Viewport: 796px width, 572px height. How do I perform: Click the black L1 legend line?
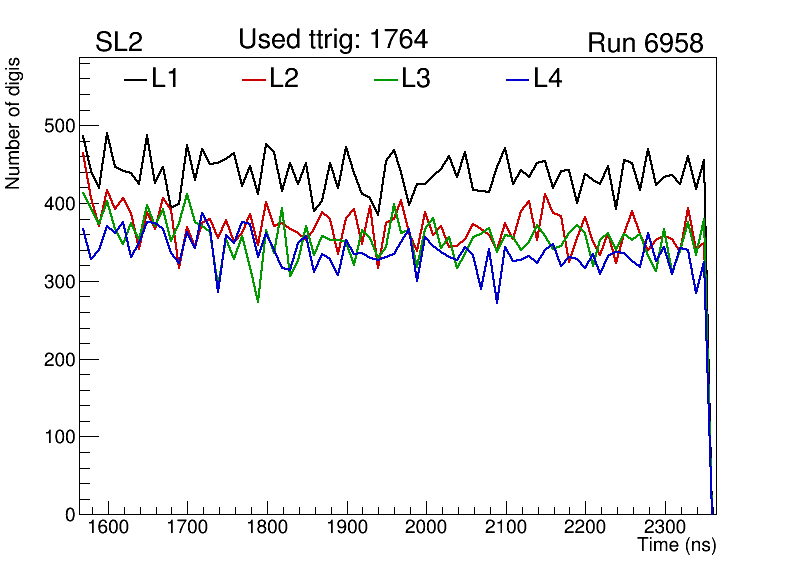pyautogui.click(x=135, y=80)
